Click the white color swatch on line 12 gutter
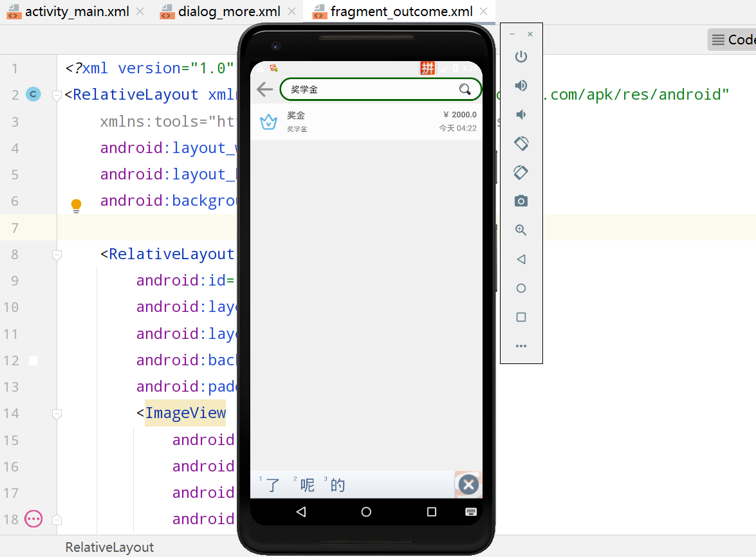Viewport: 756px width, 557px height. click(x=33, y=361)
